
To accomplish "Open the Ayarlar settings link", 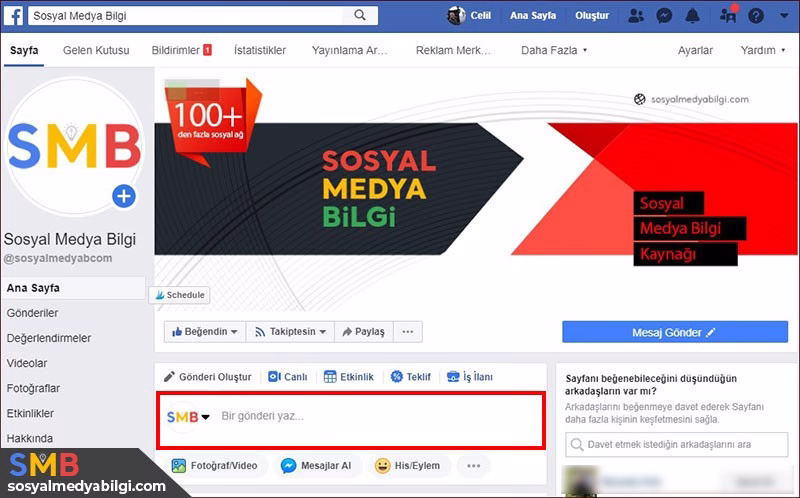I will pos(695,50).
